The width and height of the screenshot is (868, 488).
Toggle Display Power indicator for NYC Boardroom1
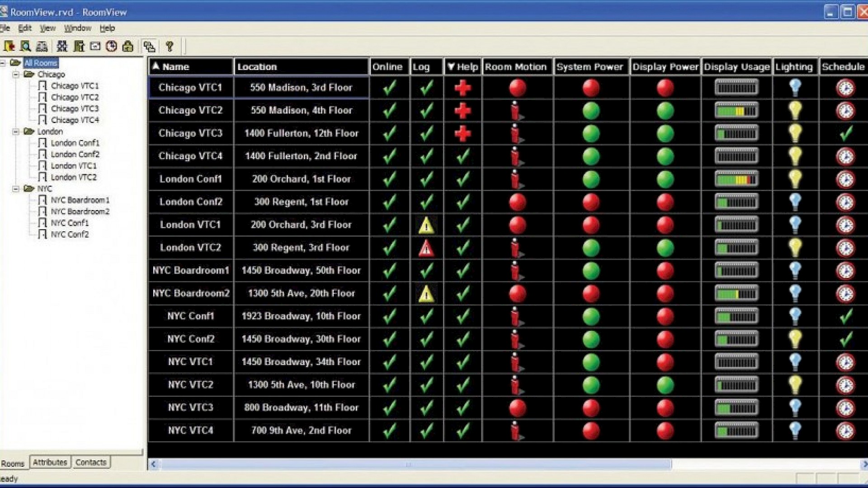point(665,271)
